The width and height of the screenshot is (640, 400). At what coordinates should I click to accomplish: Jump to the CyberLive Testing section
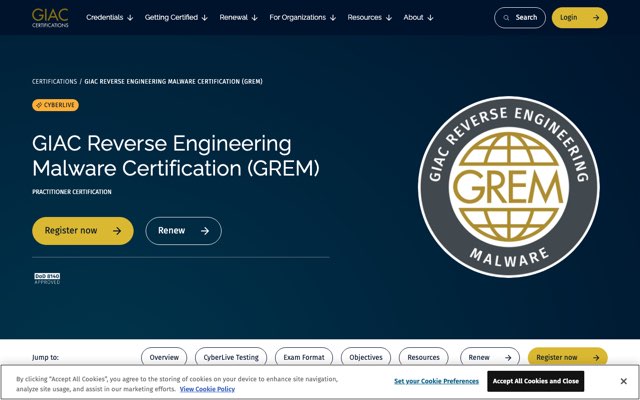[x=231, y=358]
